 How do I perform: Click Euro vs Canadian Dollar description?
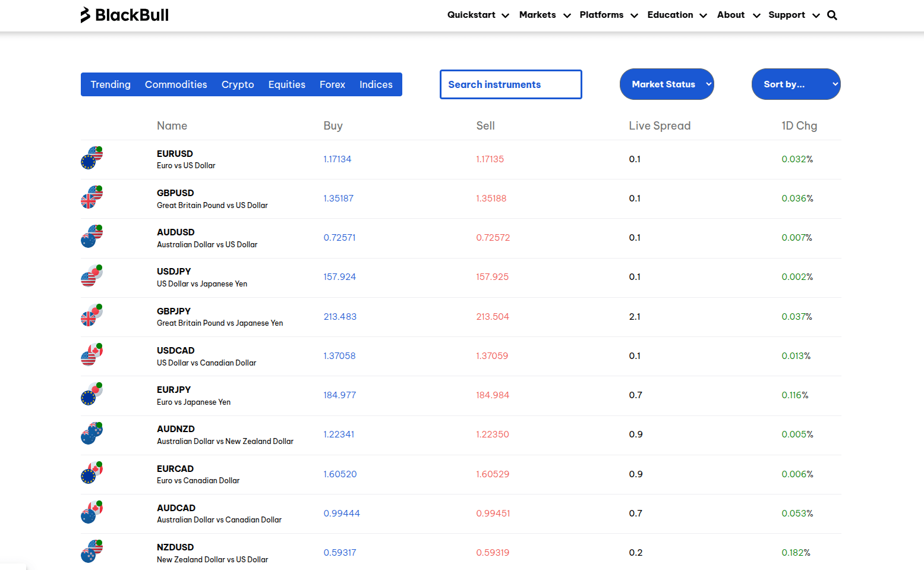pos(198,480)
